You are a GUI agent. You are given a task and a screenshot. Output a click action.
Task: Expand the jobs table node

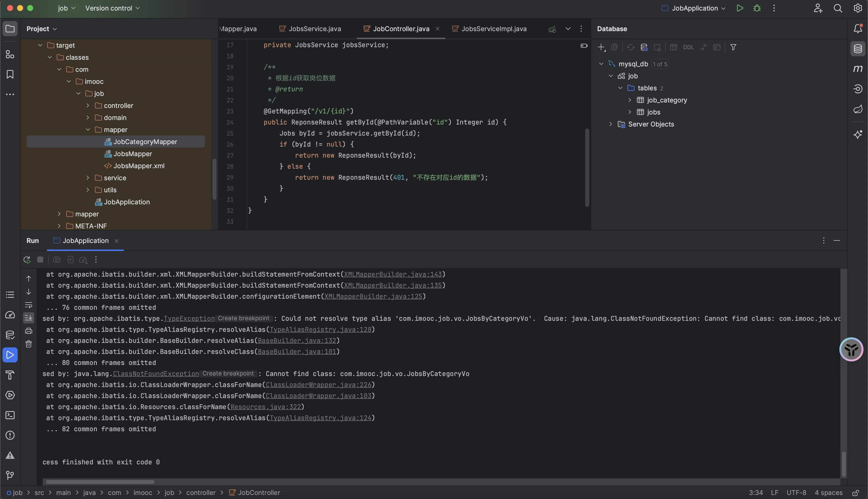pos(630,112)
